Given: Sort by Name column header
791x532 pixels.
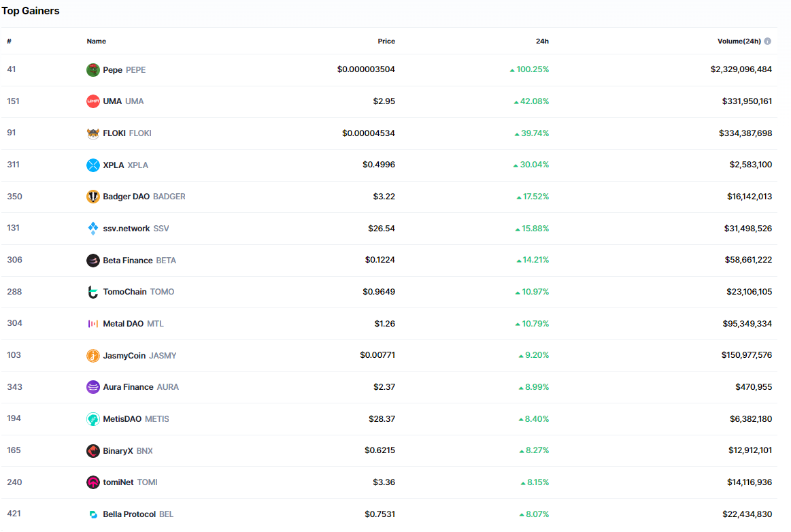Looking at the screenshot, I should pos(97,41).
